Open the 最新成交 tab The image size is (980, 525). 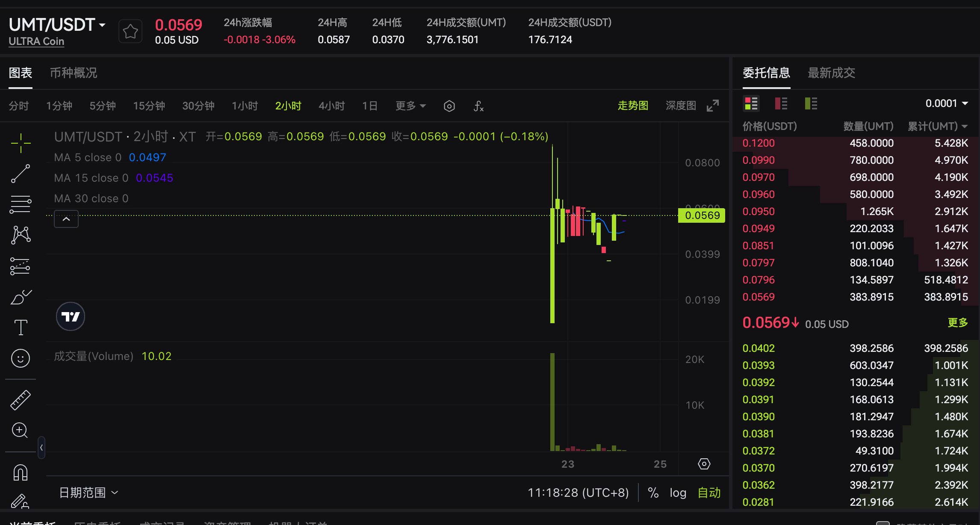tap(831, 73)
